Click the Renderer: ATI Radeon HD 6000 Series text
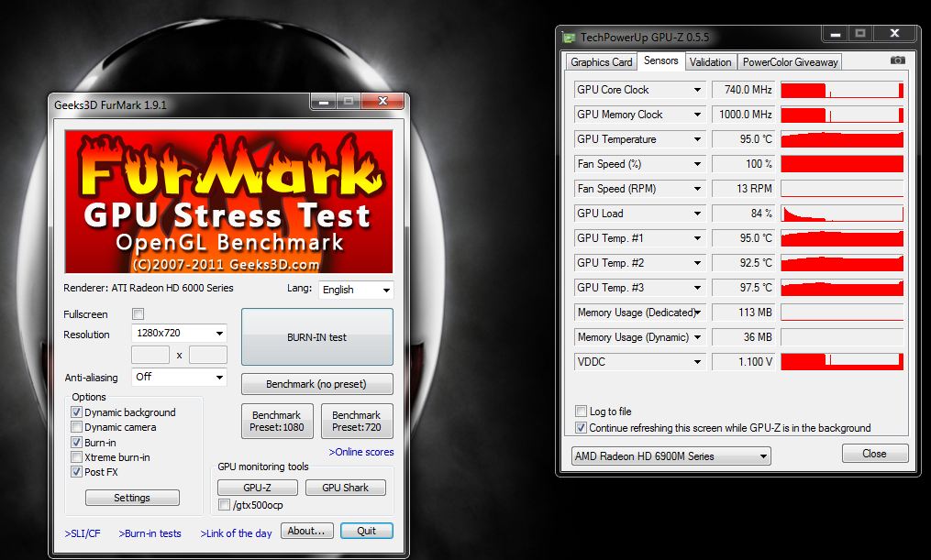The image size is (931, 560). click(149, 288)
